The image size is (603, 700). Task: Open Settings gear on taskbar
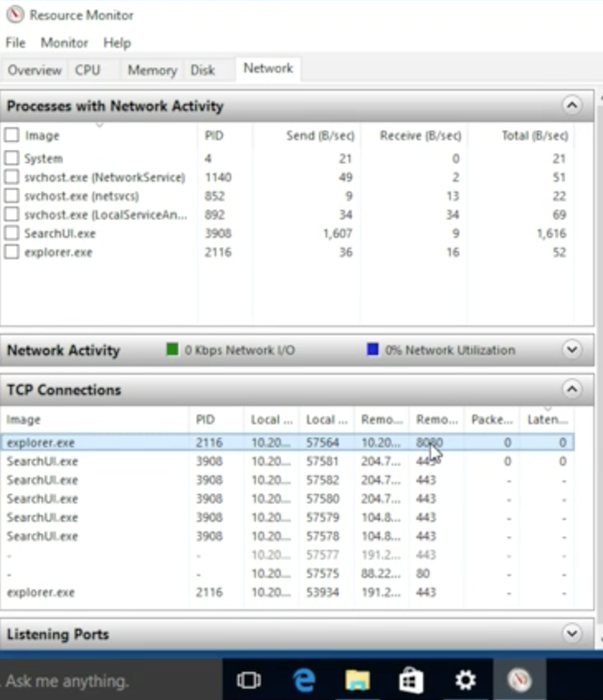pyautogui.click(x=465, y=680)
